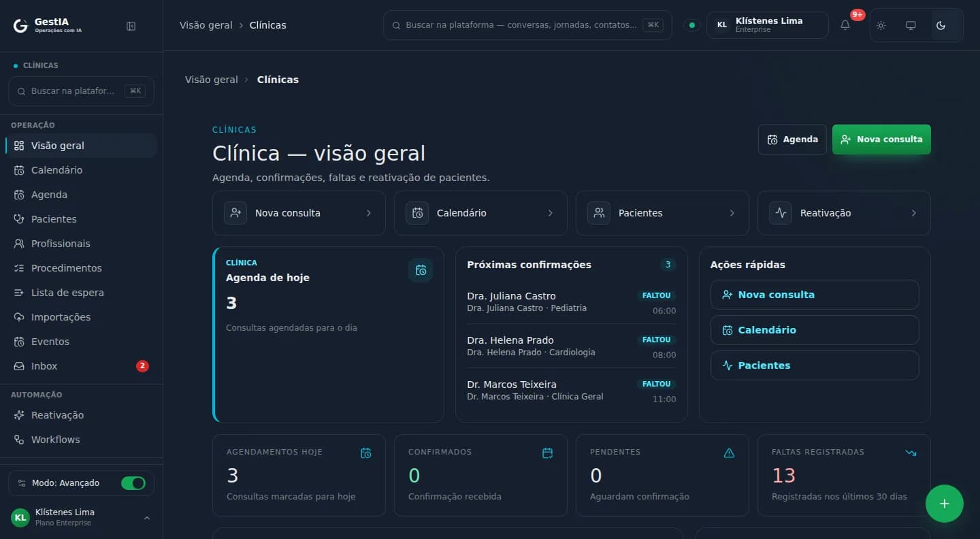Image resolution: width=980 pixels, height=539 pixels.
Task: Click Clínicas in the top bar breadcrumb
Action: click(x=268, y=25)
